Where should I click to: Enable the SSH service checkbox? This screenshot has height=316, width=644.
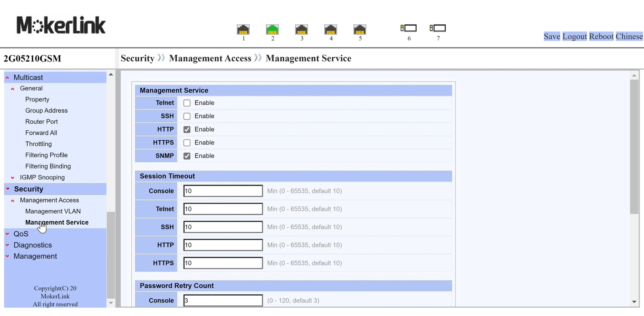click(x=187, y=116)
